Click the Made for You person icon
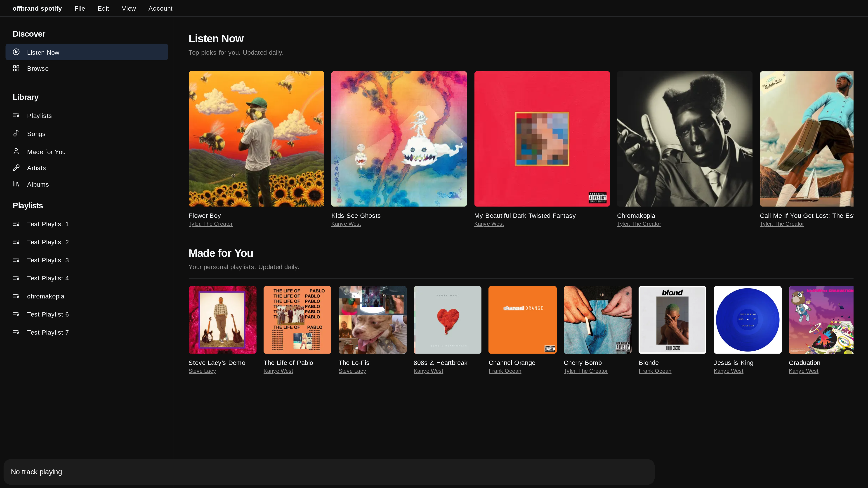 click(16, 151)
